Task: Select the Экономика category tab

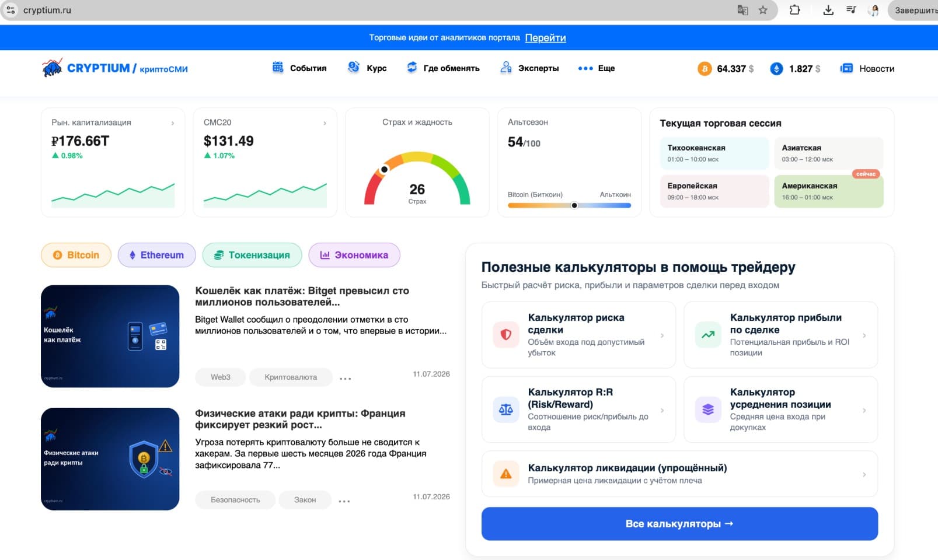Action: point(354,255)
